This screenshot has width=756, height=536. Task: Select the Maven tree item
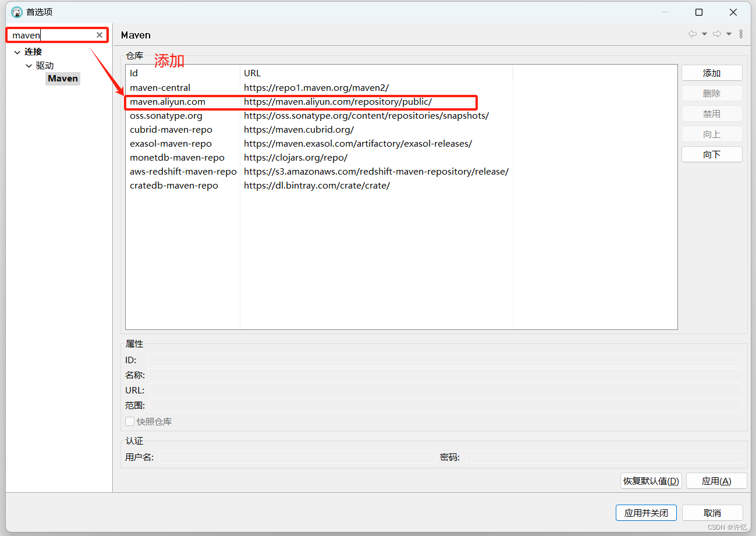pos(63,79)
